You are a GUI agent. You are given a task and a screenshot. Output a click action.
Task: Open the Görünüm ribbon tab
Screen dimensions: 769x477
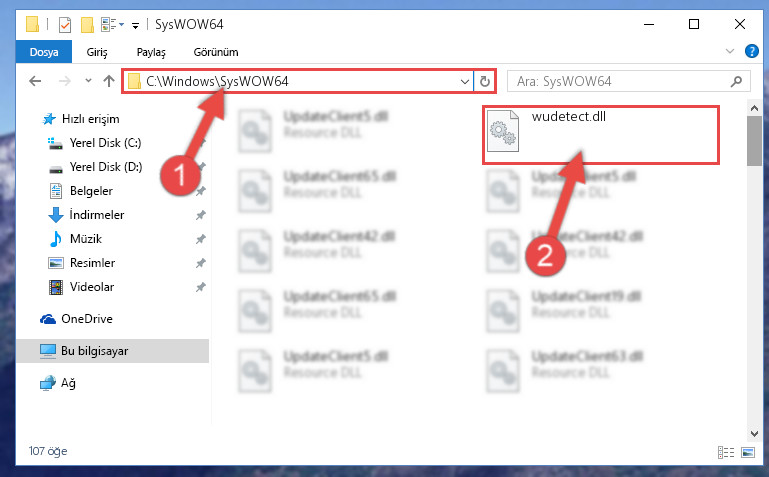coord(216,52)
